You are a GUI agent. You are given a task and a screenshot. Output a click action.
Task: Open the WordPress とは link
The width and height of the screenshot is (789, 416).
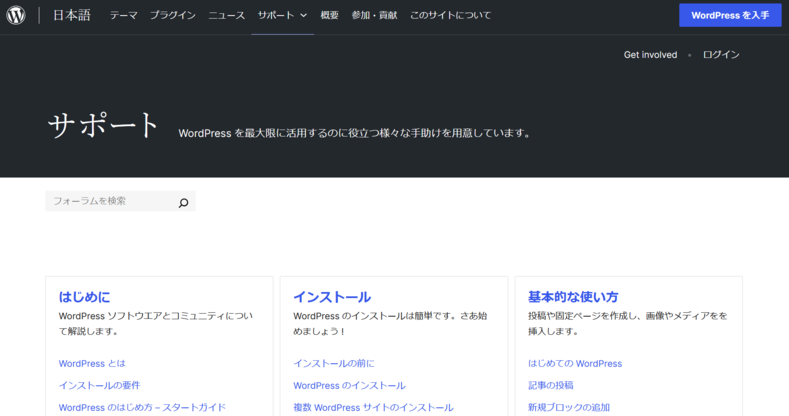pyautogui.click(x=92, y=363)
